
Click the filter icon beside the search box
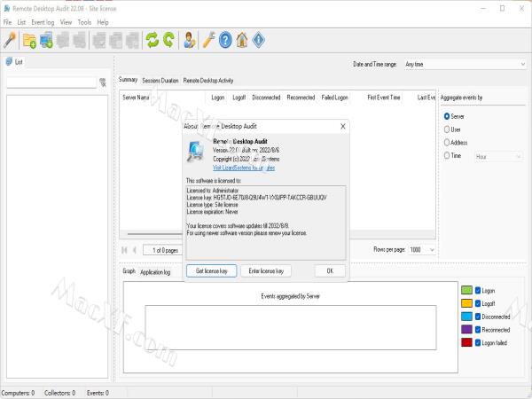pyautogui.click(x=103, y=82)
